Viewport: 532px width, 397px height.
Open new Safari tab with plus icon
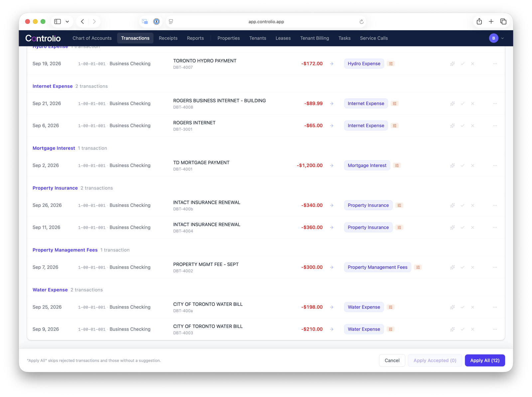491,22
